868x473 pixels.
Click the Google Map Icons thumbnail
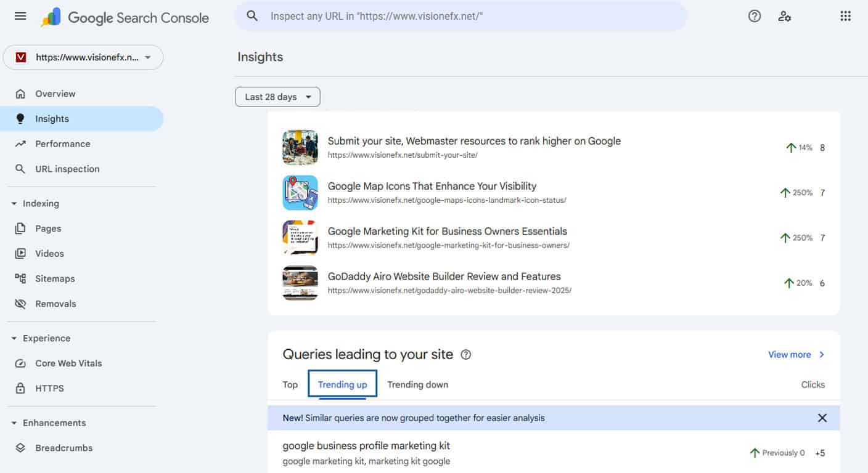pyautogui.click(x=300, y=193)
